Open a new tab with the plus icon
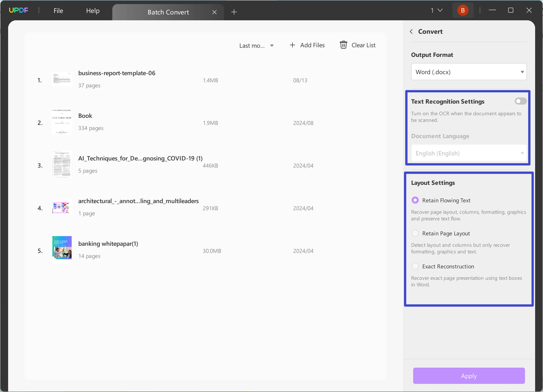 pyautogui.click(x=234, y=12)
